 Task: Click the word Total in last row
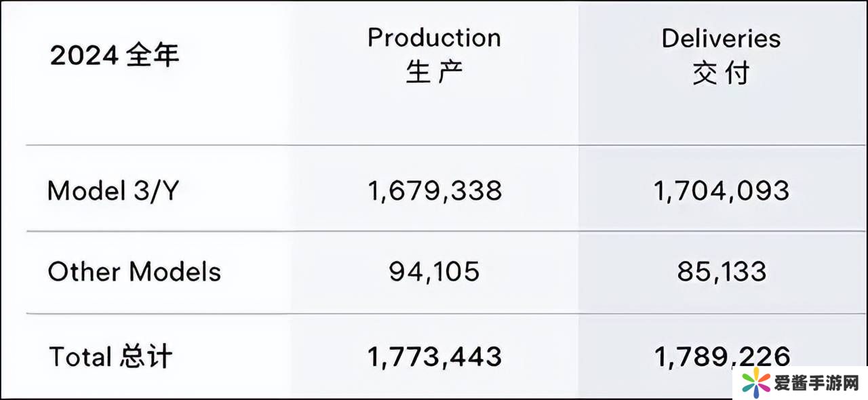(x=80, y=356)
